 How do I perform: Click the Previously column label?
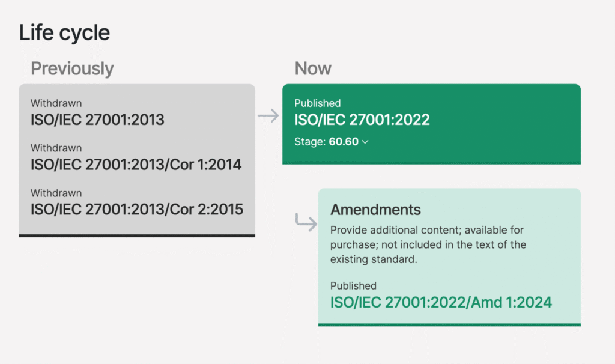(x=72, y=69)
